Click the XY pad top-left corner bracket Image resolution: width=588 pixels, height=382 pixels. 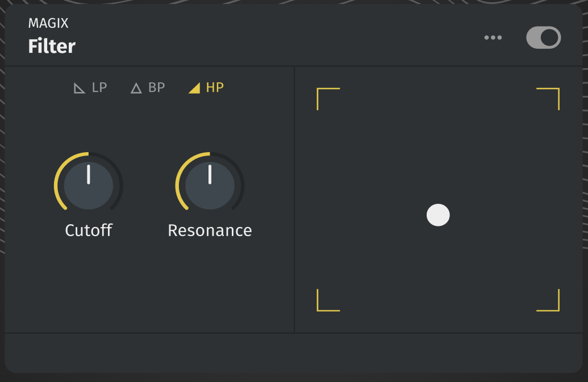click(323, 94)
